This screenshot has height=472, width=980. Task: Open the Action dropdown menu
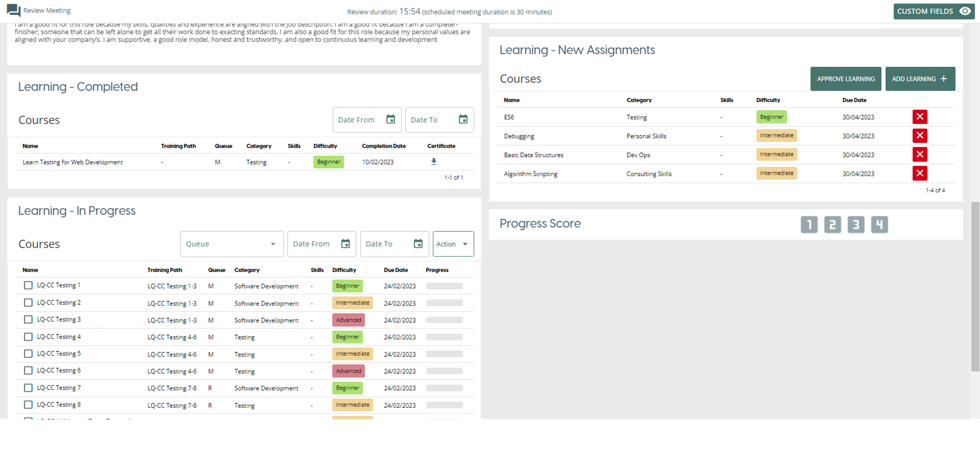[453, 244]
